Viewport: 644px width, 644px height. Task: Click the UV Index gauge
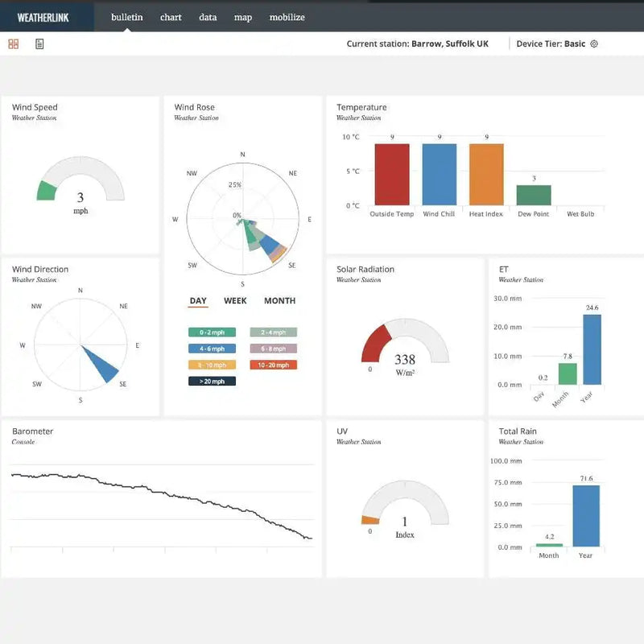404,507
